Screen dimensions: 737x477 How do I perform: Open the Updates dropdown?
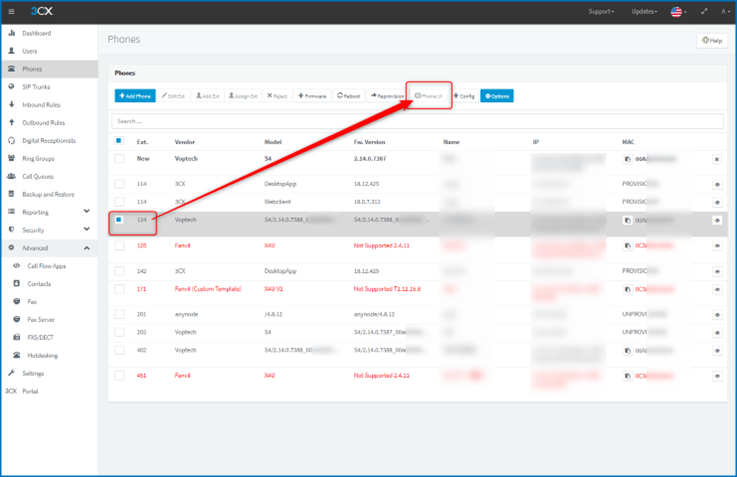click(644, 11)
